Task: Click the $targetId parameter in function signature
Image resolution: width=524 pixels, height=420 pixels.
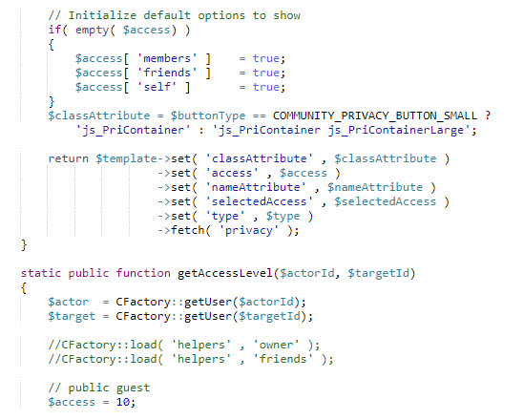Action: click(x=378, y=273)
